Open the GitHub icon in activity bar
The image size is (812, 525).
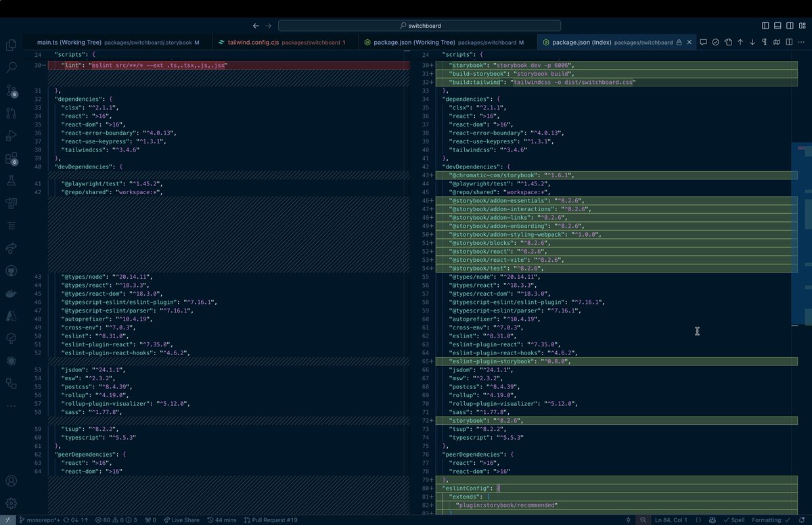coord(11,271)
